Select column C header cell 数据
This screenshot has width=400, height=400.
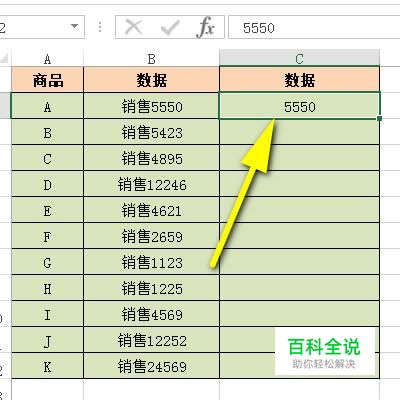coord(299,80)
